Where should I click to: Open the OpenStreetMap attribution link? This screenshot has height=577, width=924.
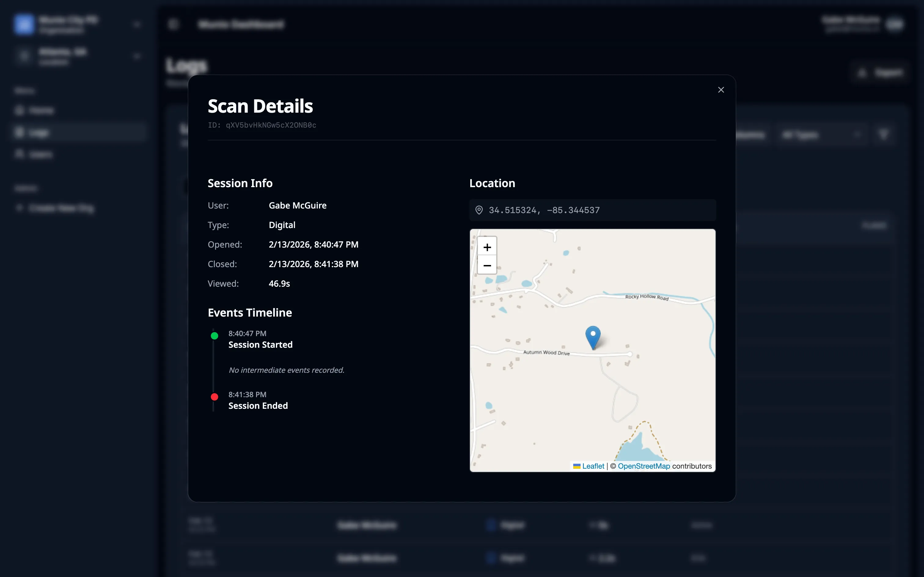(x=644, y=466)
